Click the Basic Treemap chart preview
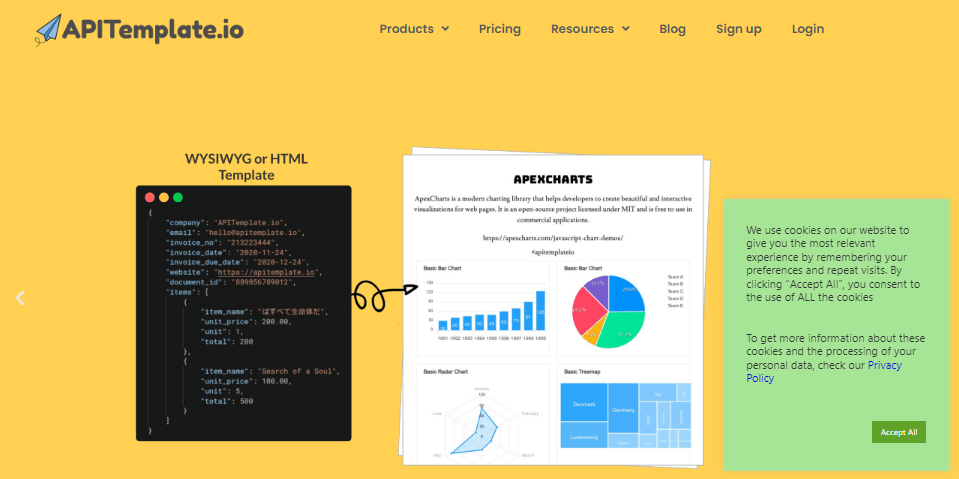This screenshot has height=479, width=959. 625,414
